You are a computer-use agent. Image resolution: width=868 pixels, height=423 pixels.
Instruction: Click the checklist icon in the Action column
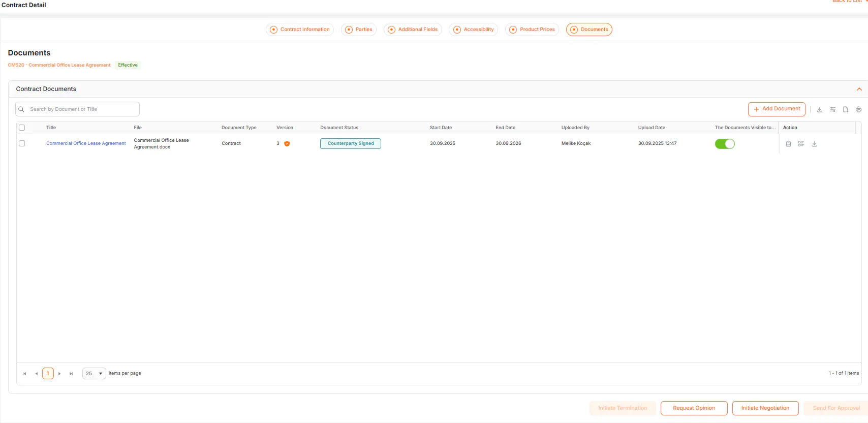(801, 144)
